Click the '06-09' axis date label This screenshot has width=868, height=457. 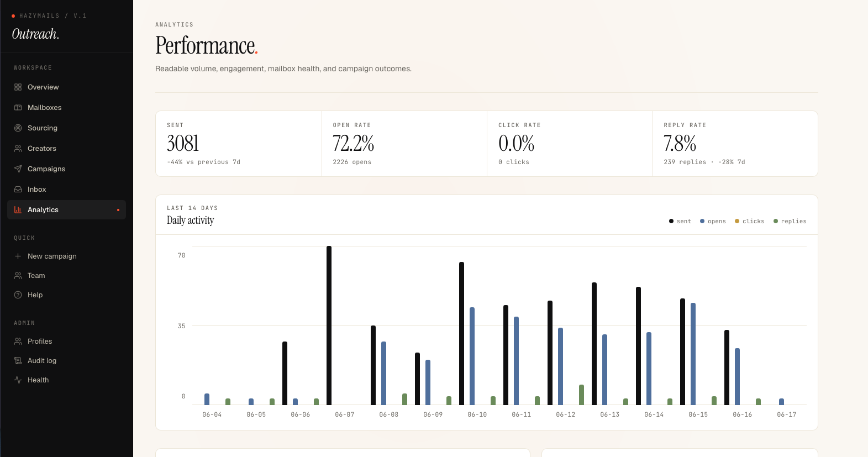(x=433, y=414)
